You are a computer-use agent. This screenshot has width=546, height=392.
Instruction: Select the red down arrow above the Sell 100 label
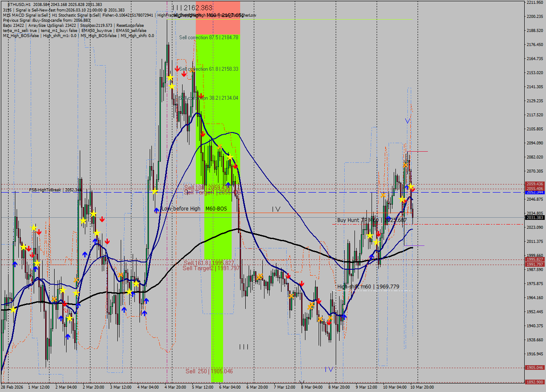coord(235,166)
